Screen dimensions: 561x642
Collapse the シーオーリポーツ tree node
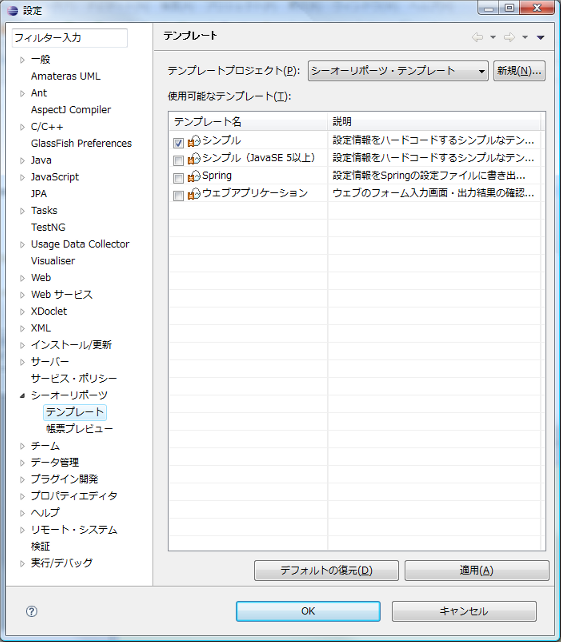[x=23, y=396]
